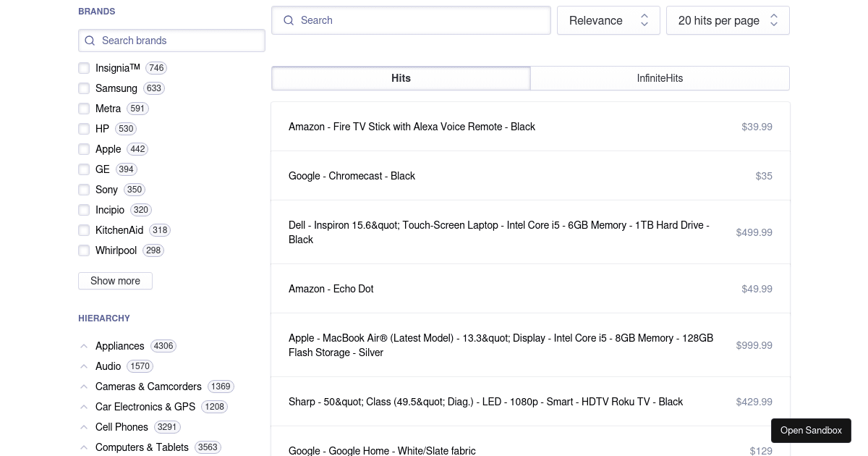Tick the Metra brand checkbox
The height and width of the screenshot is (456, 868).
(x=84, y=109)
